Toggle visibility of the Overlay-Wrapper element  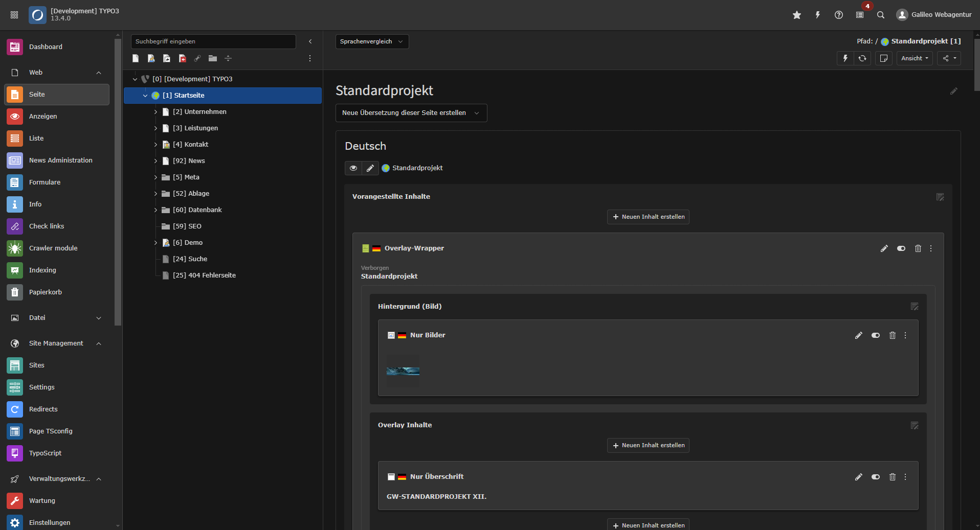click(901, 248)
